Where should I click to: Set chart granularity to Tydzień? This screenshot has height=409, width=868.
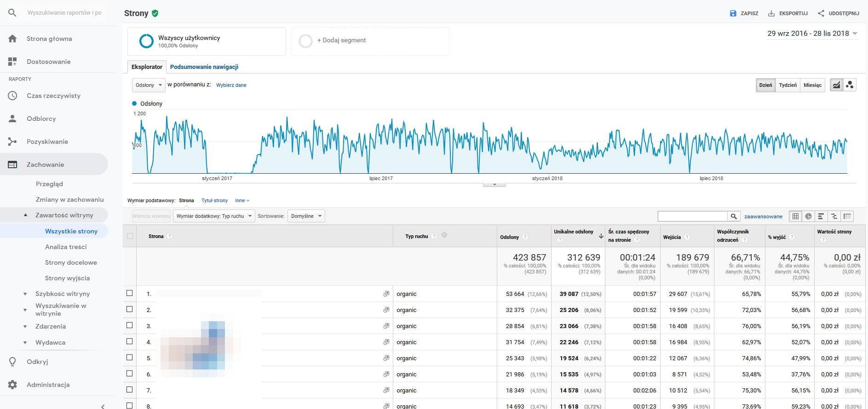pos(788,85)
